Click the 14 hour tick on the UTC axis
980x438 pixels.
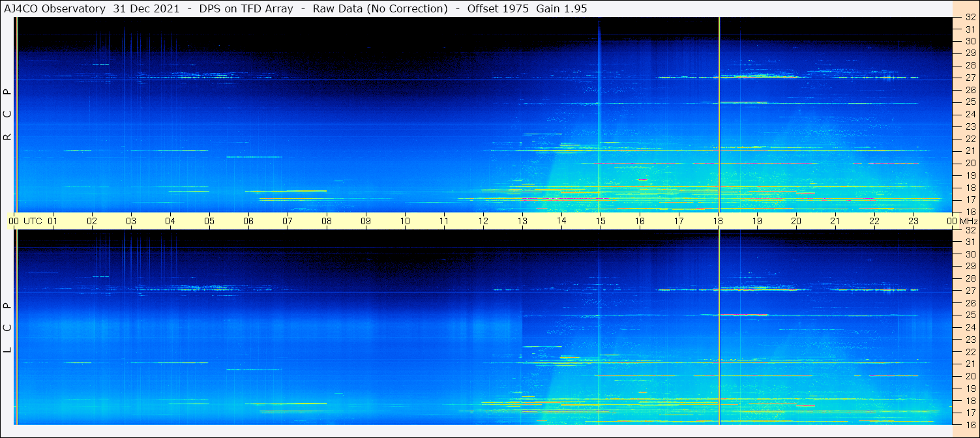point(561,221)
